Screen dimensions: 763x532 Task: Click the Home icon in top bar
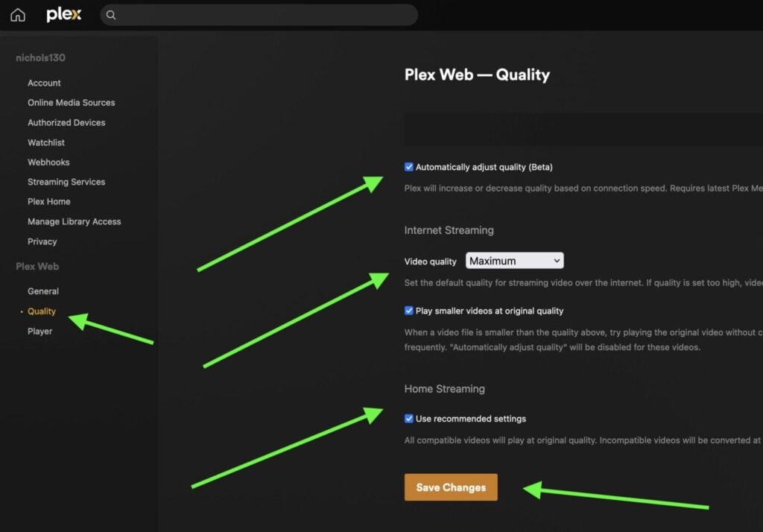pos(18,15)
